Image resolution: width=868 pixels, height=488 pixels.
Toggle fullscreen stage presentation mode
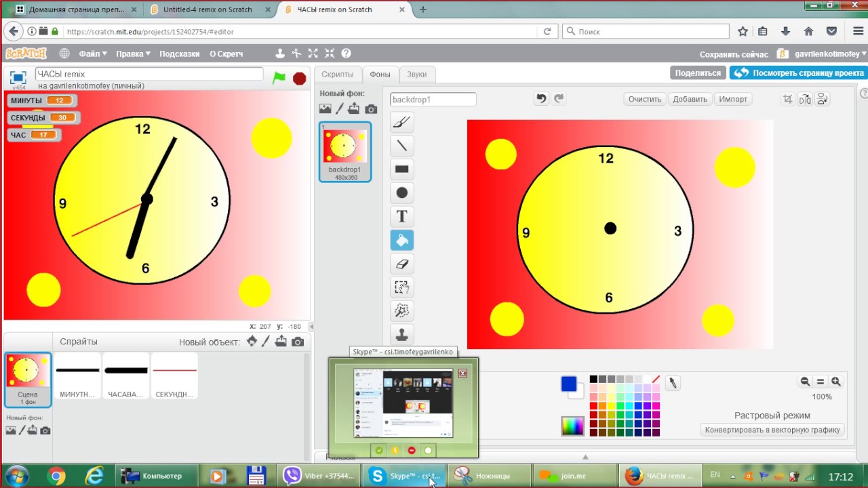pyautogui.click(x=18, y=77)
